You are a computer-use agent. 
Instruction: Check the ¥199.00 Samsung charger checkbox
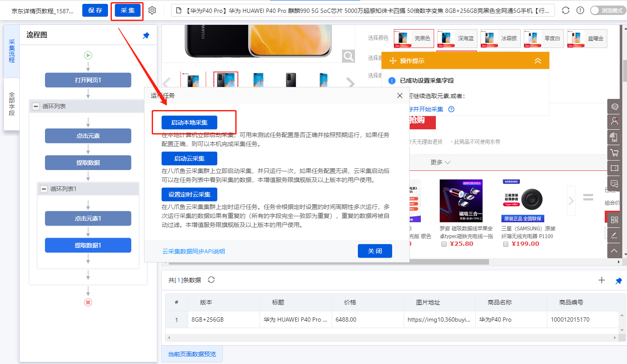pyautogui.click(x=506, y=244)
